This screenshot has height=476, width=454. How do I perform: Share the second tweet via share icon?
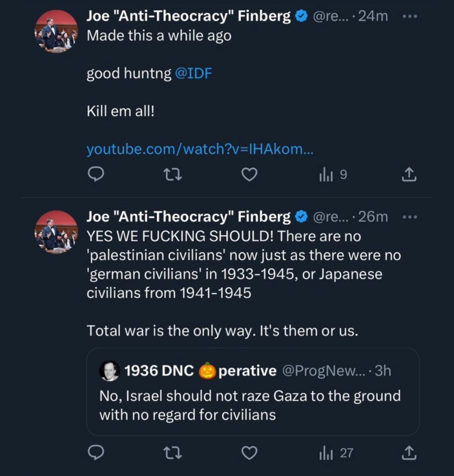point(409,453)
